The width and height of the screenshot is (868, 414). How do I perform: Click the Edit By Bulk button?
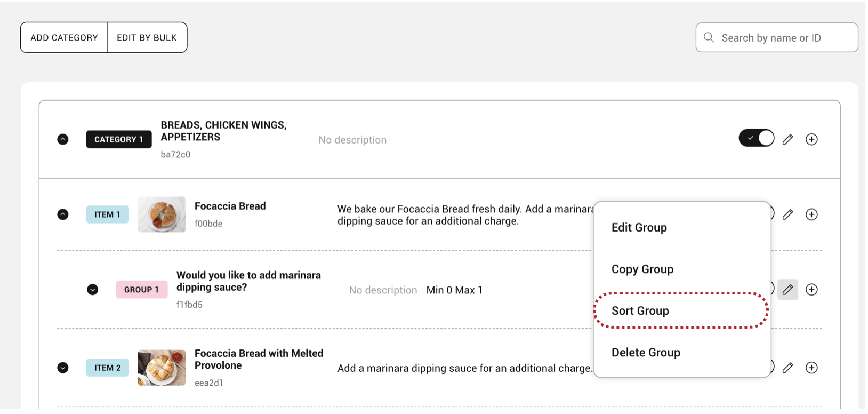click(147, 37)
